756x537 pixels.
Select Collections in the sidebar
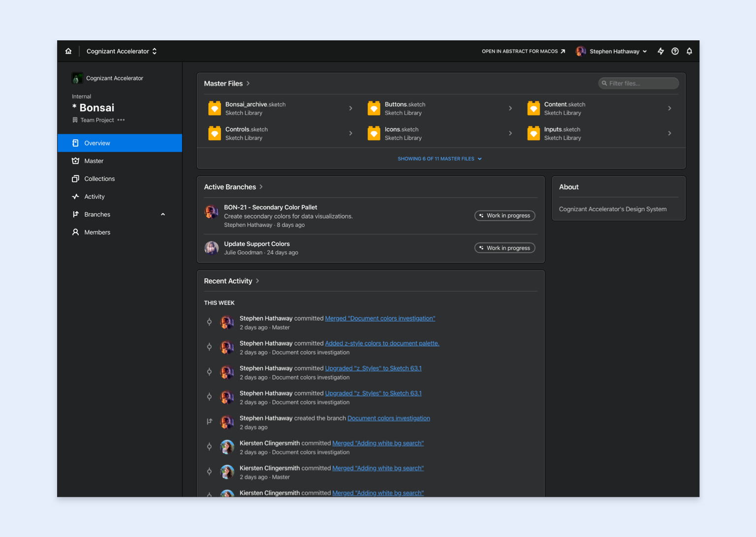pyautogui.click(x=120, y=179)
